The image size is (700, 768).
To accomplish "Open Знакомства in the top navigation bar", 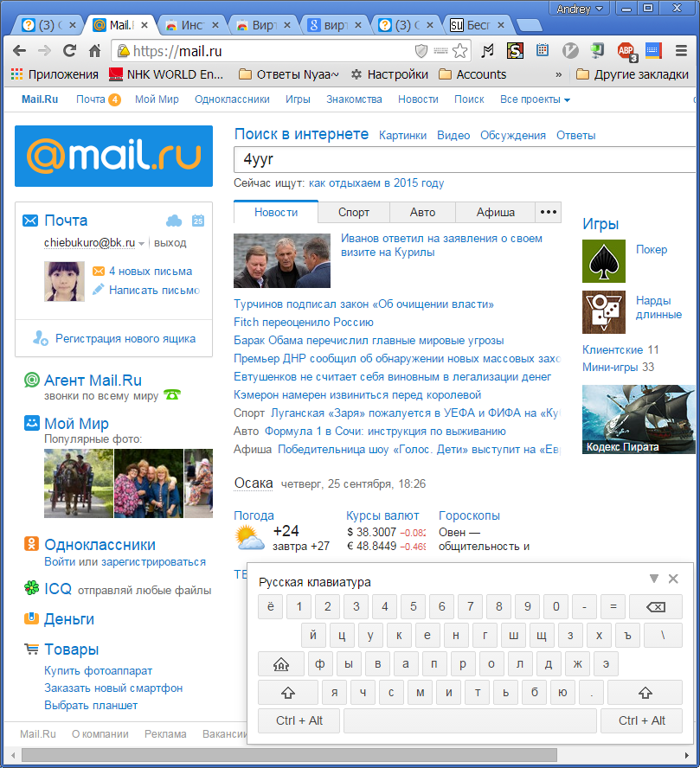I will (354, 99).
